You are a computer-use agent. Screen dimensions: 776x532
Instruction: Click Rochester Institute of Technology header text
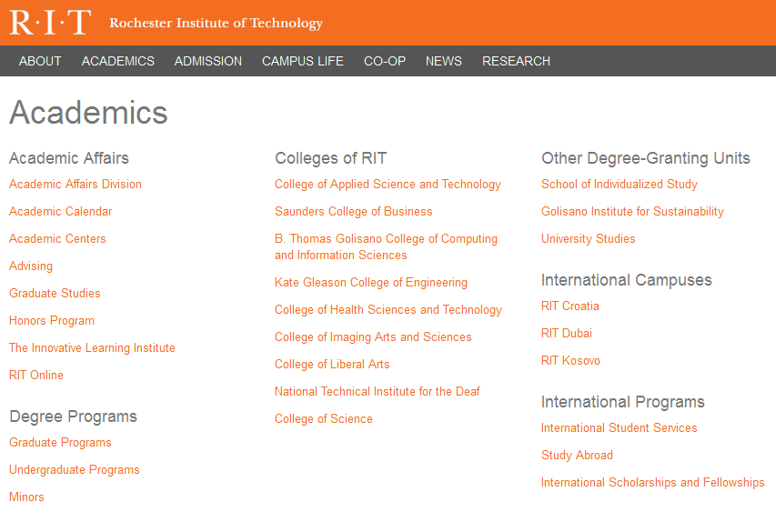(216, 24)
